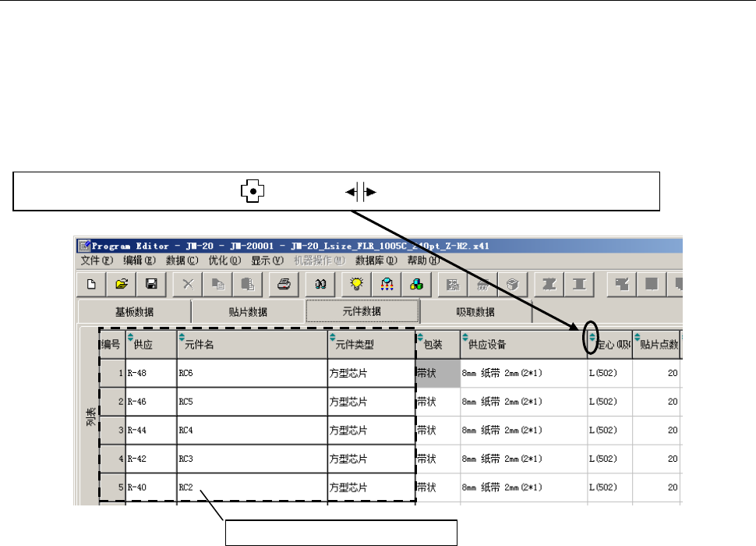Click the Copy toolbar icon
The width and height of the screenshot is (756, 546).
(x=218, y=284)
